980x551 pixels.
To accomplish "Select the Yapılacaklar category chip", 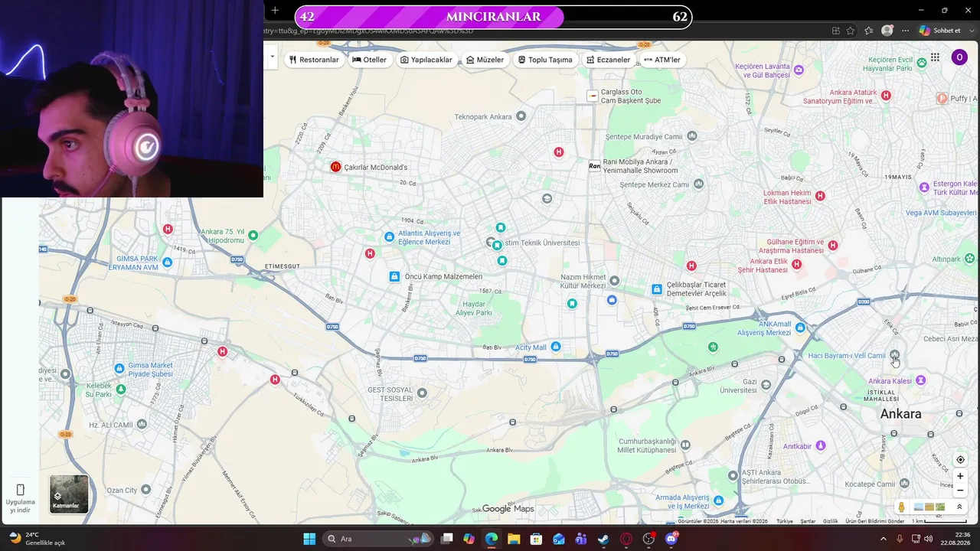I will (x=426, y=60).
